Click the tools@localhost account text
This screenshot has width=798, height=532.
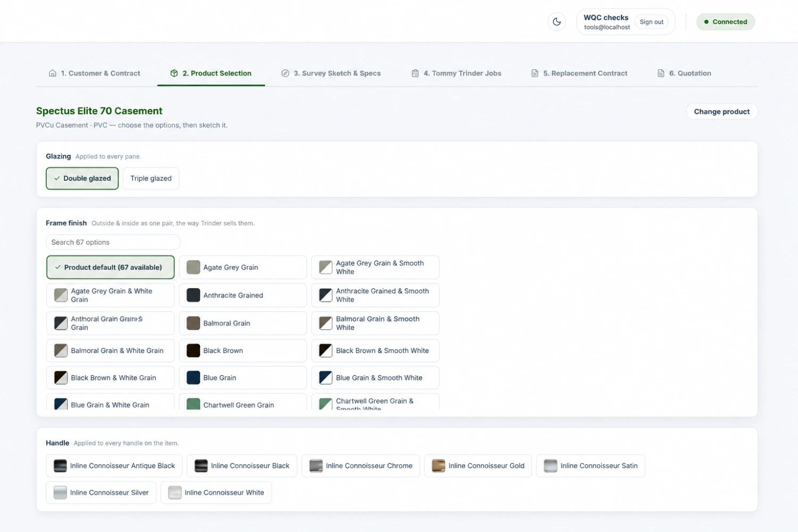[x=606, y=27]
